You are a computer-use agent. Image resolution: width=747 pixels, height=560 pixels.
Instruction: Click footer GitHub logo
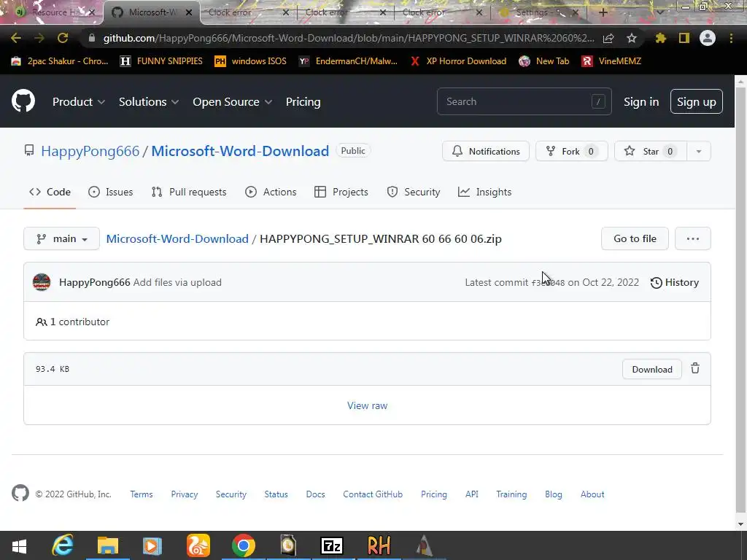[x=20, y=494]
